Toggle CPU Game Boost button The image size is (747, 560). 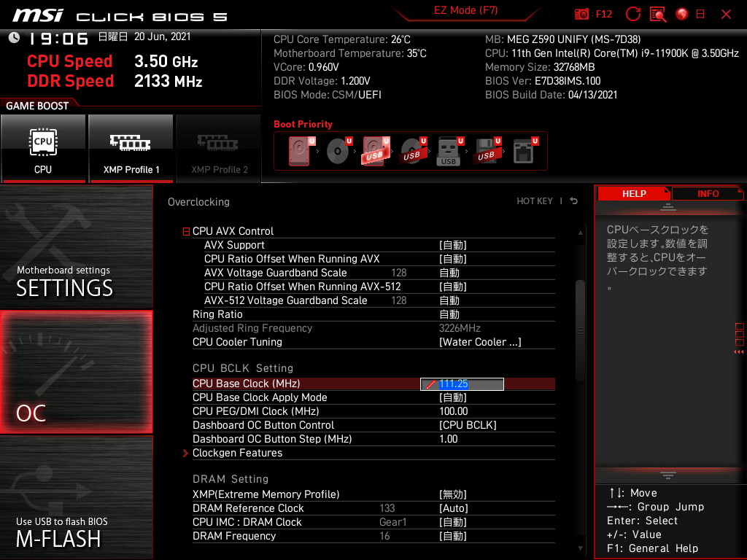click(43, 149)
